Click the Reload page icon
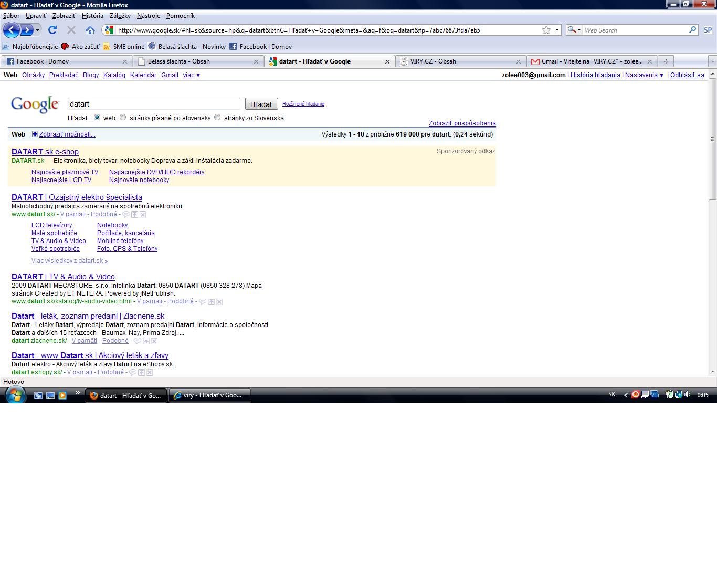 click(52, 30)
